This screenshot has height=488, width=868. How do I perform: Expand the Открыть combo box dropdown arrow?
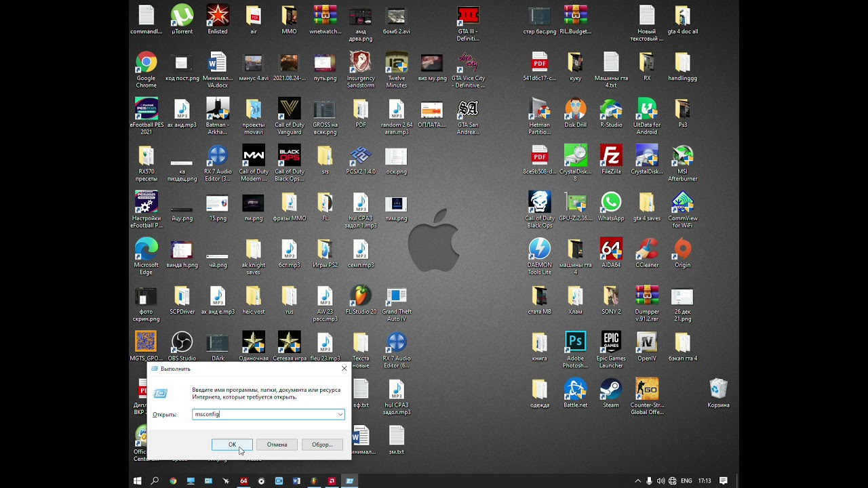340,414
